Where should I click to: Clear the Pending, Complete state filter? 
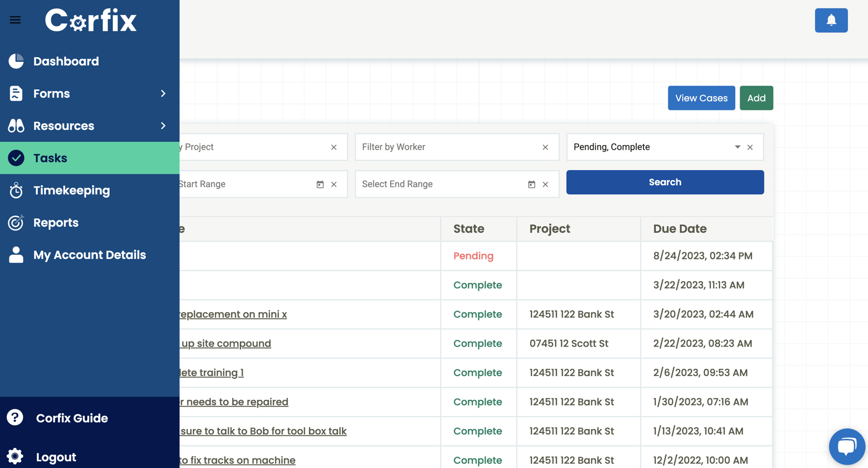pyautogui.click(x=750, y=147)
